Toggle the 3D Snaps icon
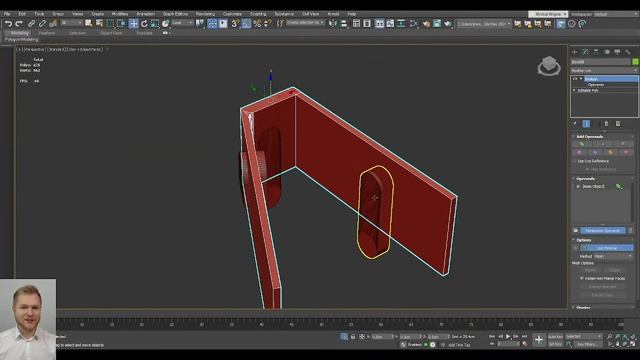This screenshot has width=640, height=360. (x=235, y=24)
